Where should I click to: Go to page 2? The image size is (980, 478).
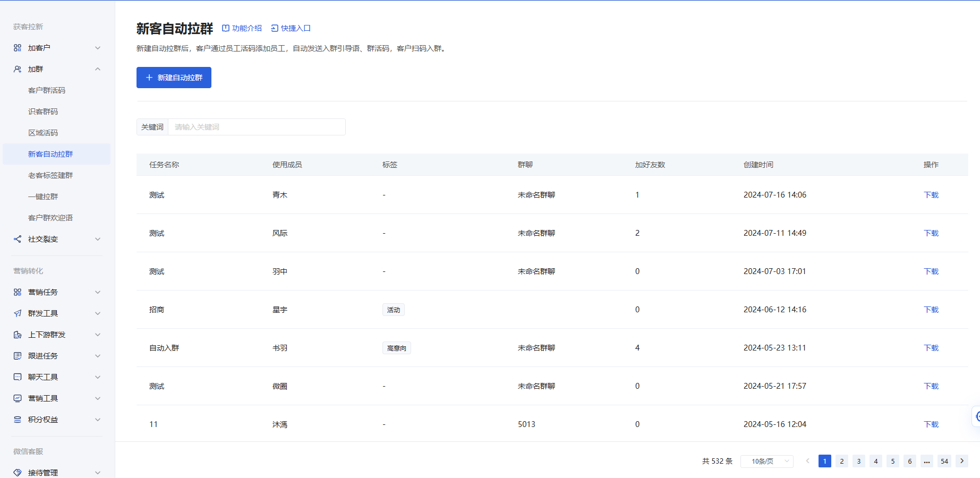842,461
